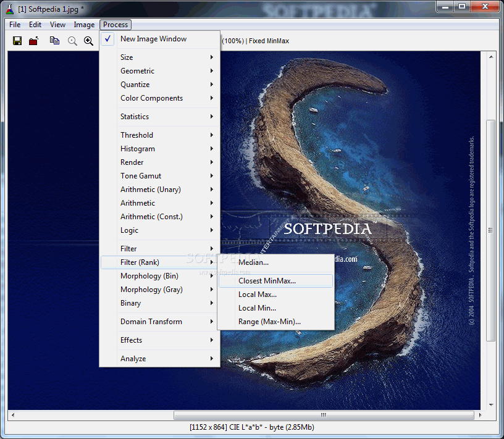Choose Local Max... filter
The height and width of the screenshot is (439, 504).
[x=276, y=295]
